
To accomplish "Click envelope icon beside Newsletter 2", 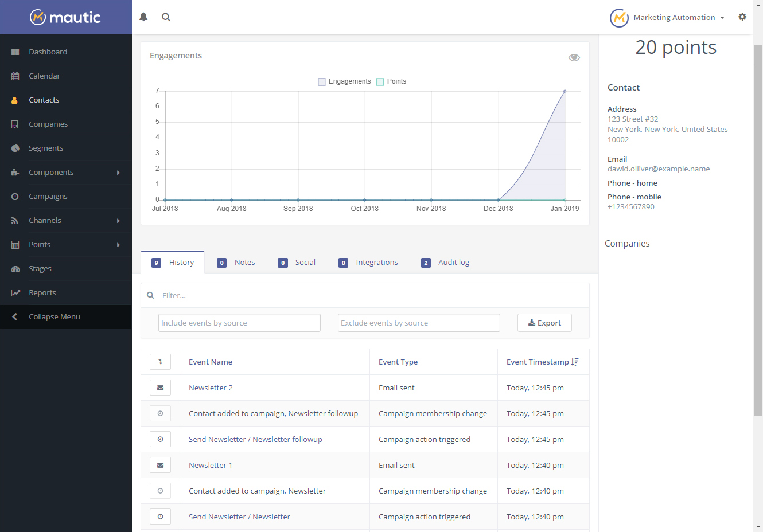I will pyautogui.click(x=160, y=388).
